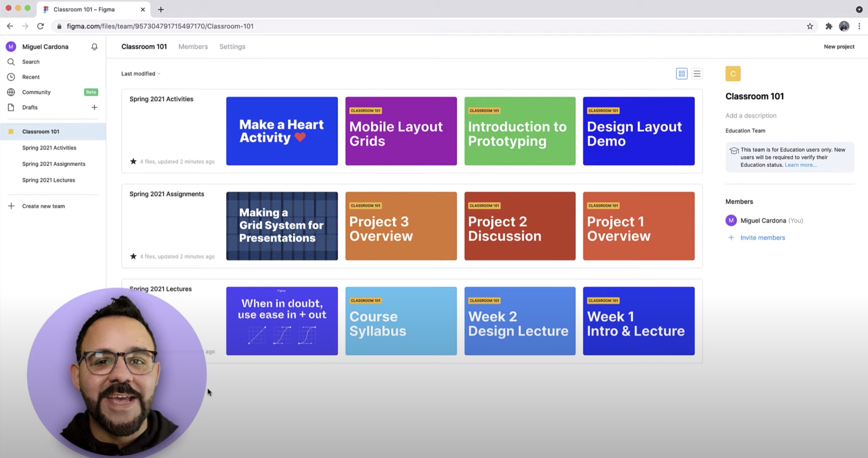Image resolution: width=868 pixels, height=458 pixels.
Task: Click the plus icon beside Create new team
Action: point(11,206)
